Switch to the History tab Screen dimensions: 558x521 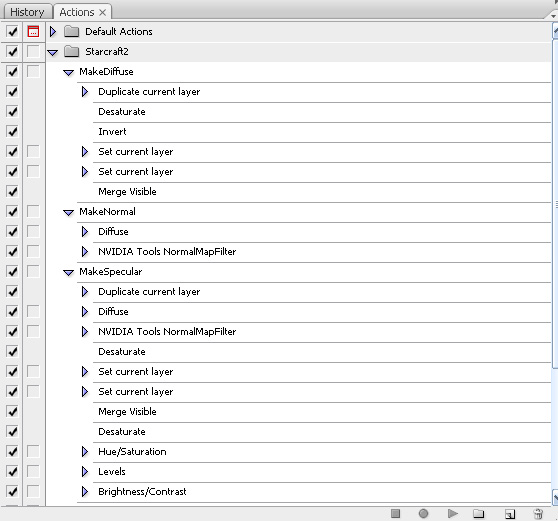tap(27, 12)
